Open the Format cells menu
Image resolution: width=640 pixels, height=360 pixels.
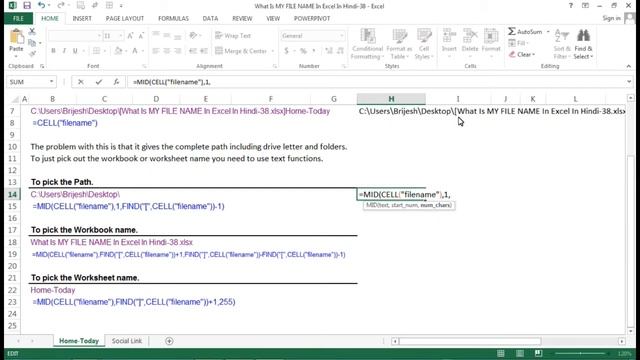click(x=491, y=43)
